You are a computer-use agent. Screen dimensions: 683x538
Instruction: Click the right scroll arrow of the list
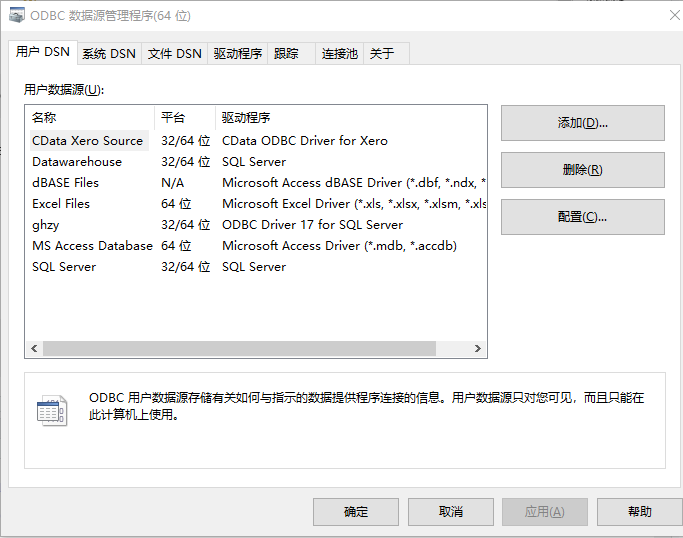pos(478,349)
